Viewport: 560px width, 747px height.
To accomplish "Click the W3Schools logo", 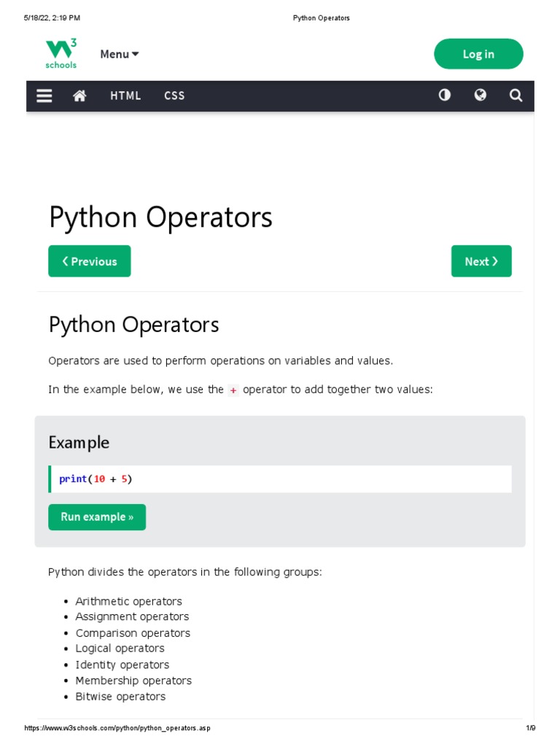I will (61, 54).
